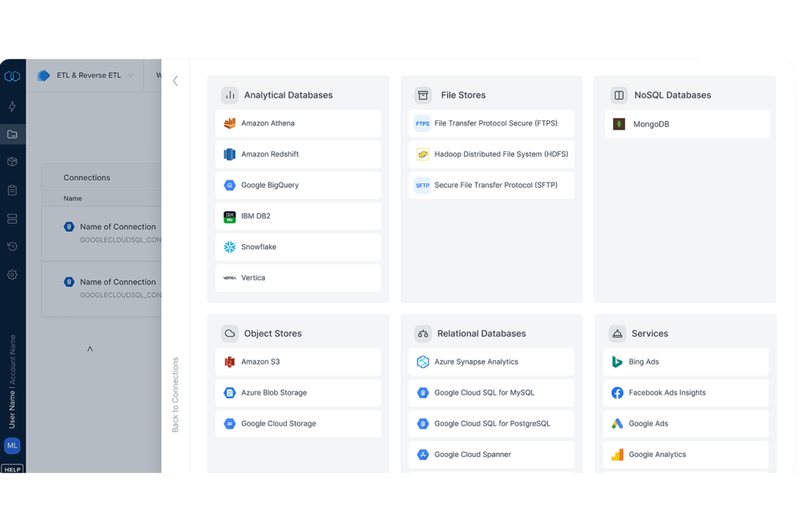Click the clipboard icon in the sidebar
The height and width of the screenshot is (532, 798).
[x=12, y=190]
